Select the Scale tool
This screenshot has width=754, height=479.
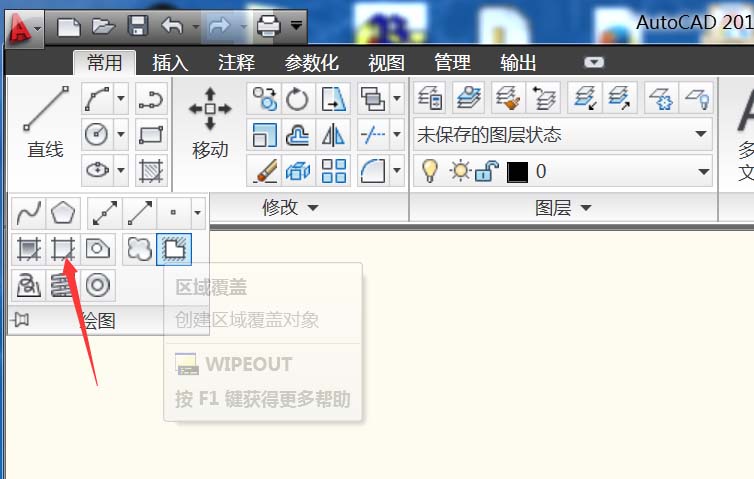(x=265, y=134)
